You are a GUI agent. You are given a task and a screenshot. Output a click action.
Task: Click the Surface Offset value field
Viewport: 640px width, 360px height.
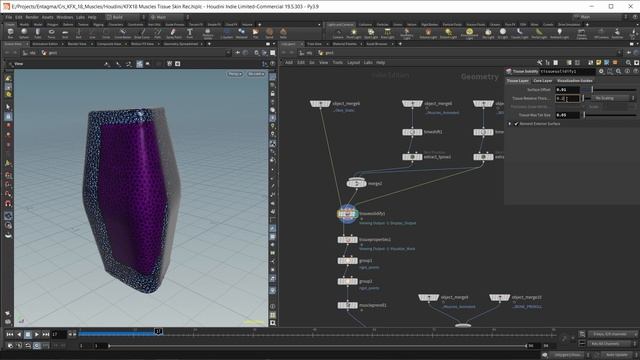point(567,89)
